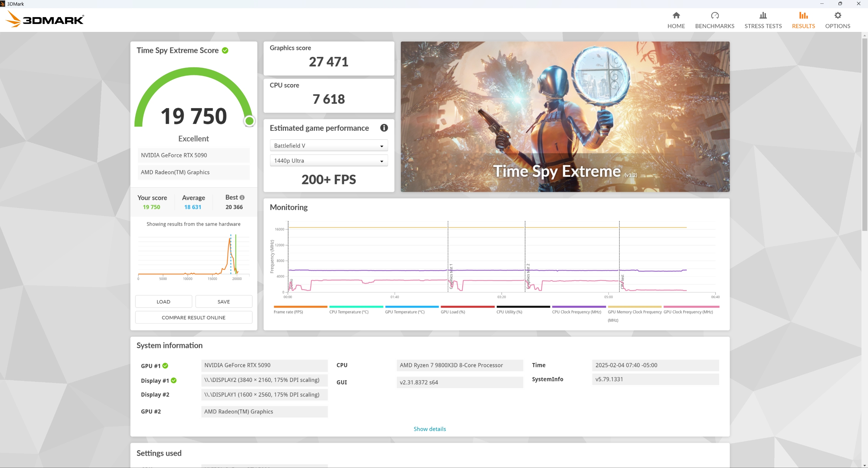Toggle GPU Clock Frequency legend swatch
This screenshot has height=468, width=868.
691,307
